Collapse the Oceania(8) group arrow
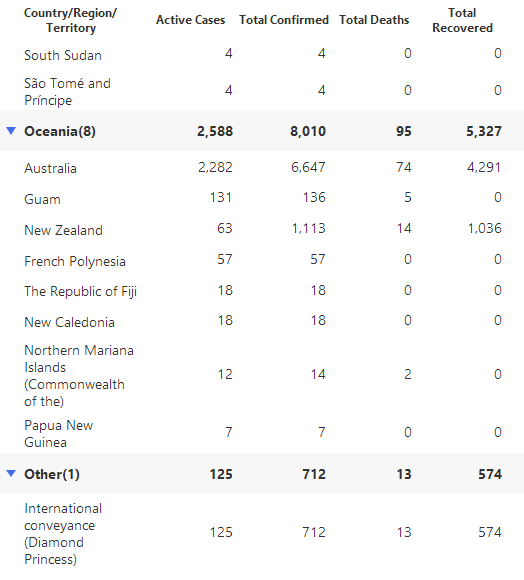Image resolution: width=524 pixels, height=580 pixels. (11, 131)
